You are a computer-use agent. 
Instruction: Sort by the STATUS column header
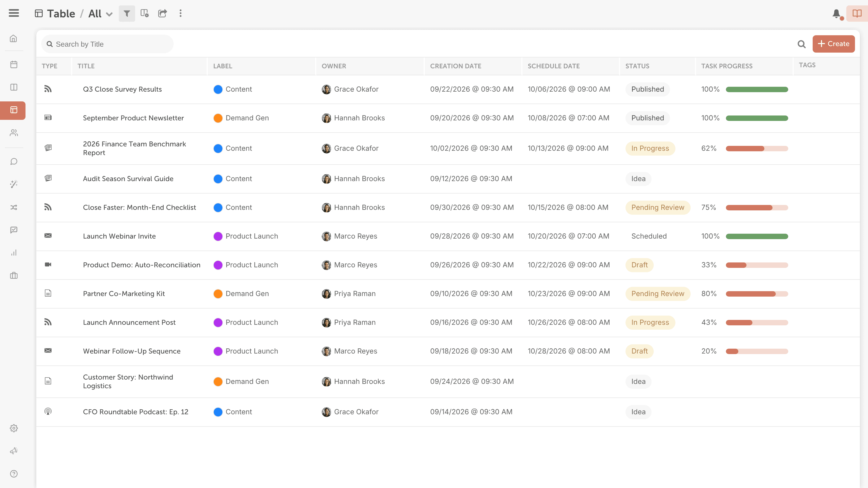point(637,66)
